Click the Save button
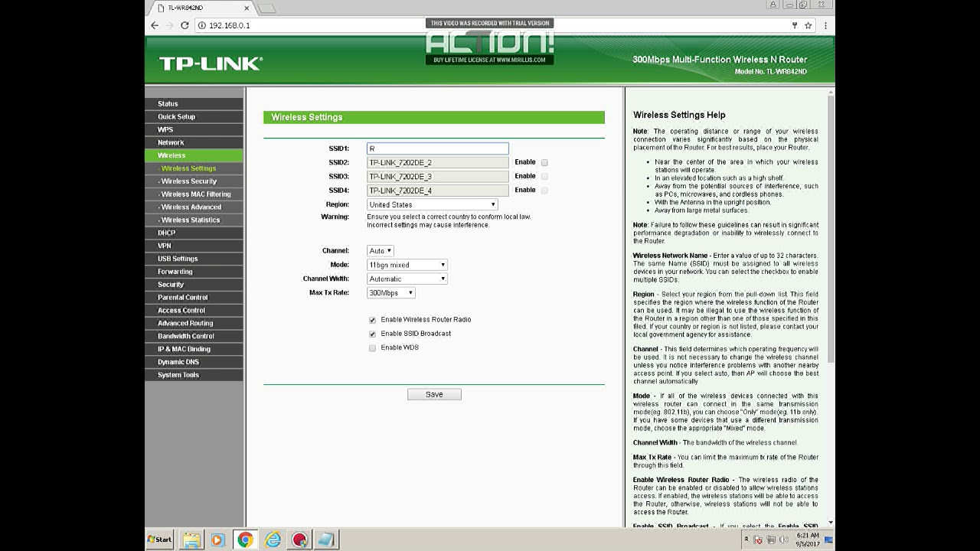This screenshot has width=980, height=551. pos(434,394)
